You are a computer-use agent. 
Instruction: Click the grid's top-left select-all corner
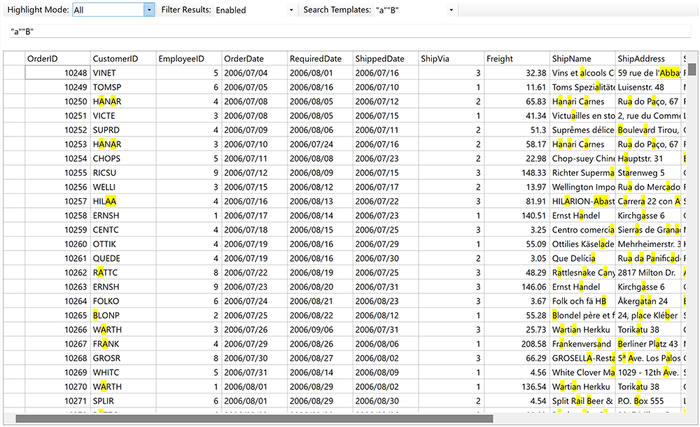(x=12, y=58)
